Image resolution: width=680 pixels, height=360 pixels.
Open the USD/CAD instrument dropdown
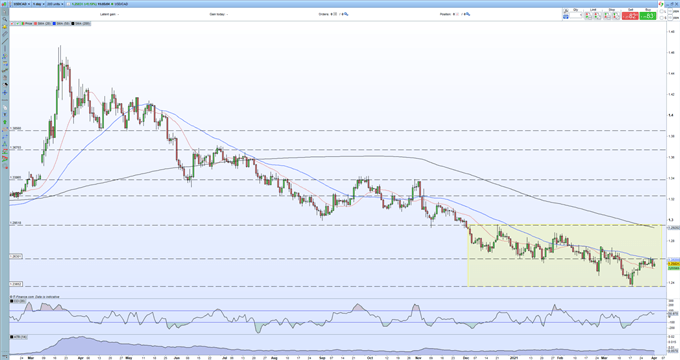point(21,4)
